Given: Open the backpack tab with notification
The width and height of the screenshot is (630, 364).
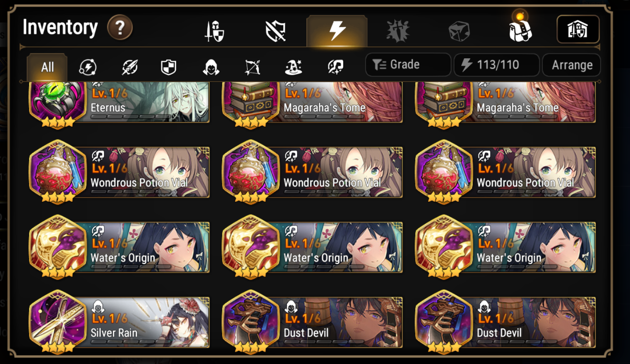Looking at the screenshot, I should (x=520, y=29).
